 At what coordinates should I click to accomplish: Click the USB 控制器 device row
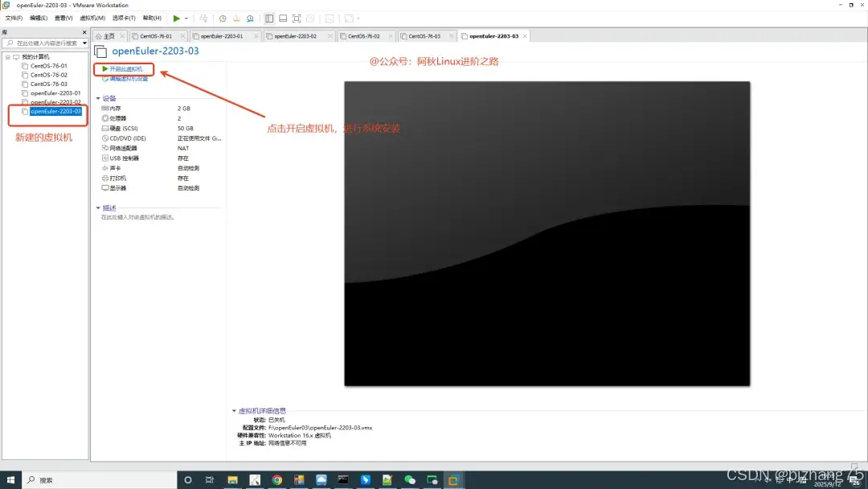pyautogui.click(x=162, y=158)
